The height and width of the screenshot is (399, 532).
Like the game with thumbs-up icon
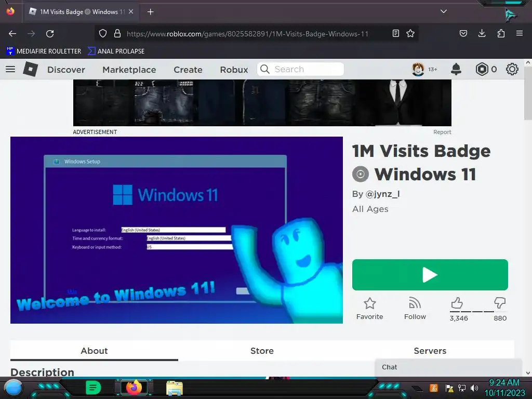point(457,303)
